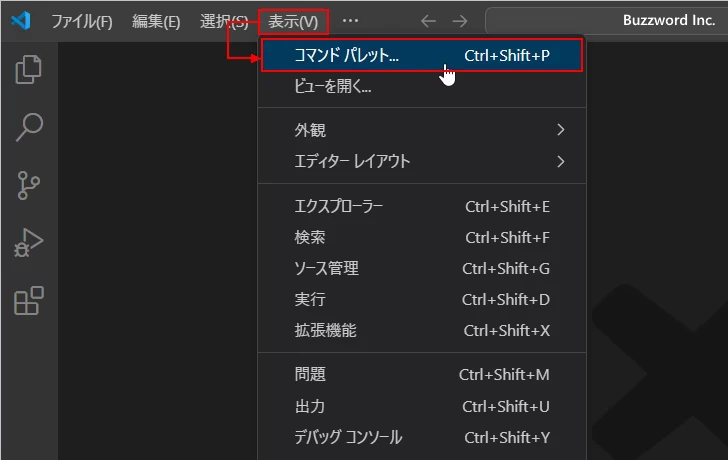This screenshot has height=460, width=728.
Task: Choose デバッグ コンソール from the menu
Action: 422,437
